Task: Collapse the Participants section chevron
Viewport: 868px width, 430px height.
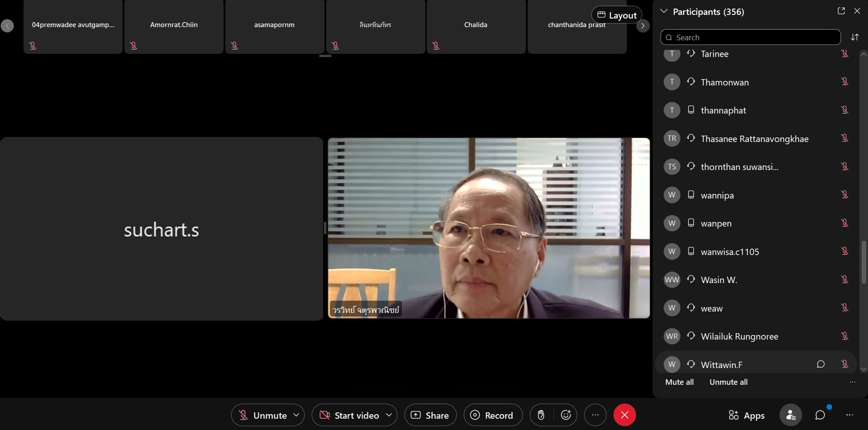Action: point(664,11)
